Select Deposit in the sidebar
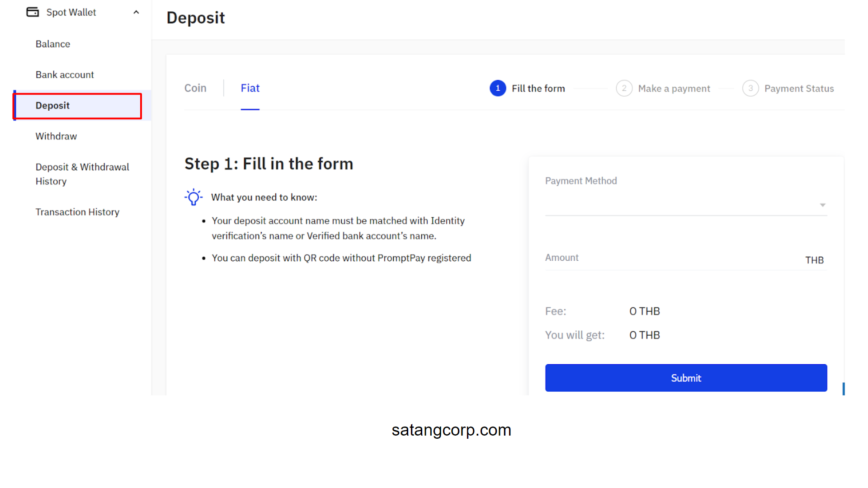Screen dimensions: 868x488 click(x=52, y=105)
